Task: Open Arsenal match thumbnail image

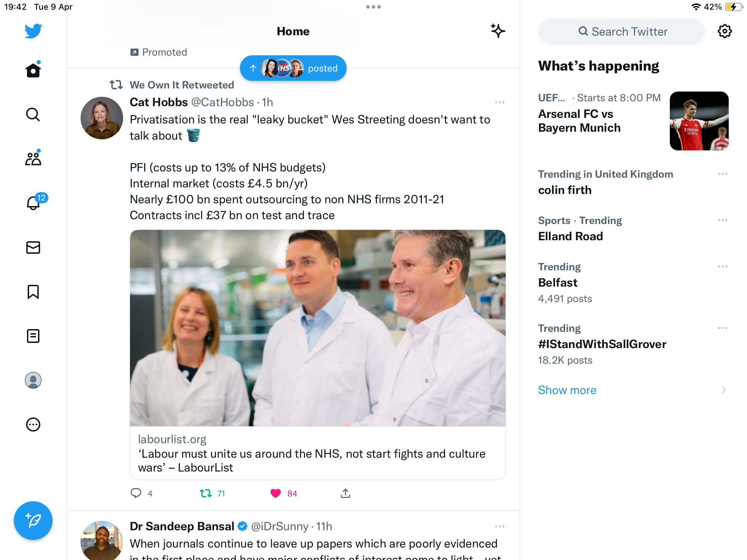Action: (x=699, y=121)
